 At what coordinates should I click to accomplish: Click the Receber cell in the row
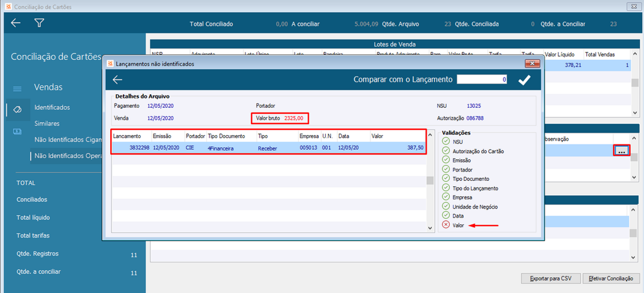click(x=267, y=148)
